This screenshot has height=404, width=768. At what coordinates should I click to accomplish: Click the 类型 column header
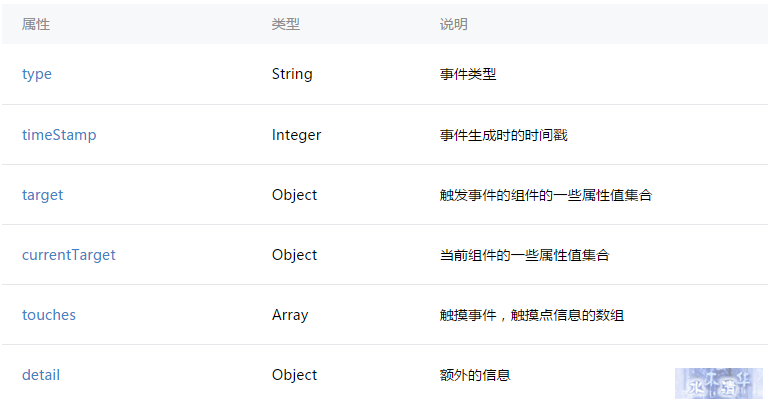286,24
